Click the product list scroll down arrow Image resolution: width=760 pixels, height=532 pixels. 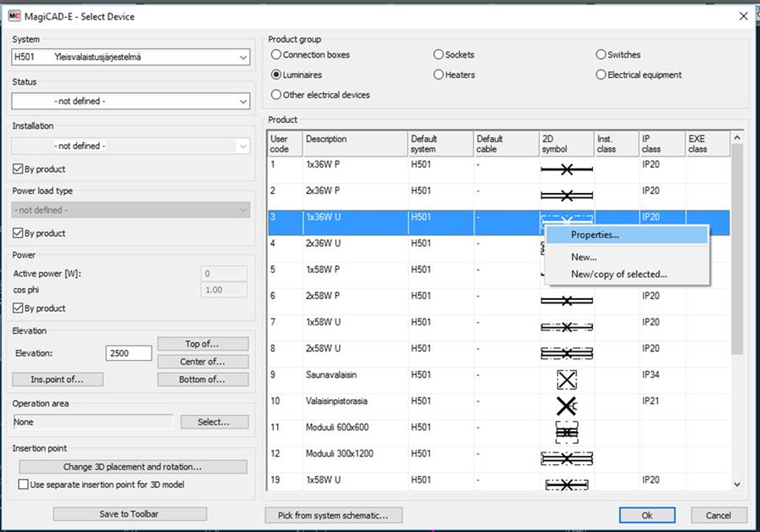pyautogui.click(x=737, y=484)
